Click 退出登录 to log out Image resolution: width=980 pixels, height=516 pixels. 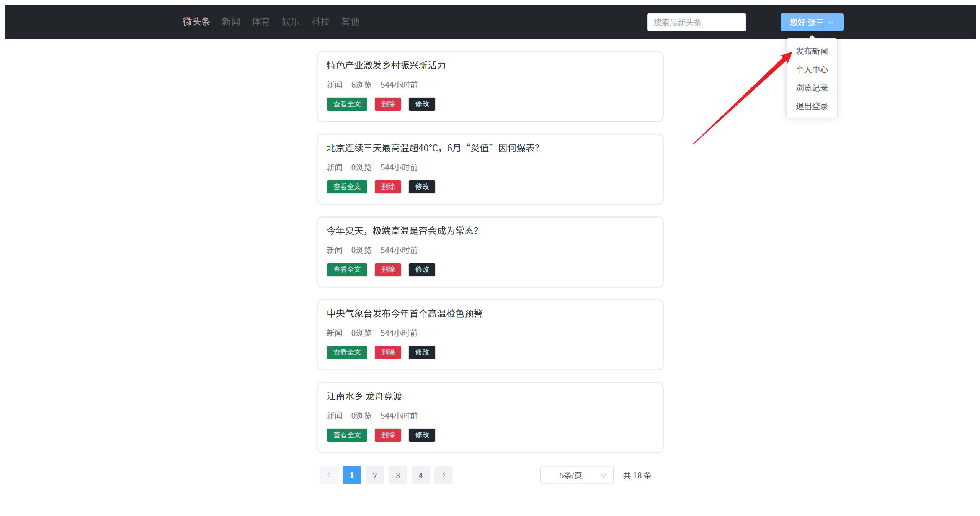click(x=812, y=106)
